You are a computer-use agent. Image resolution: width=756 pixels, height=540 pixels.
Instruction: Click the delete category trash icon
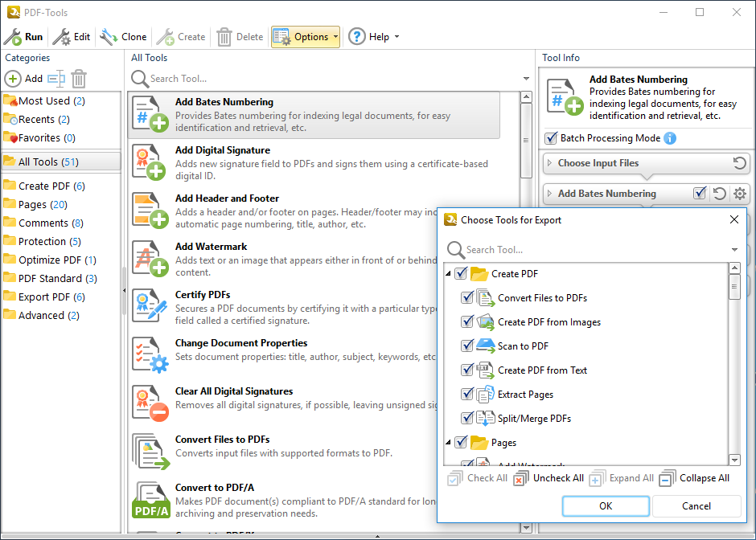79,79
